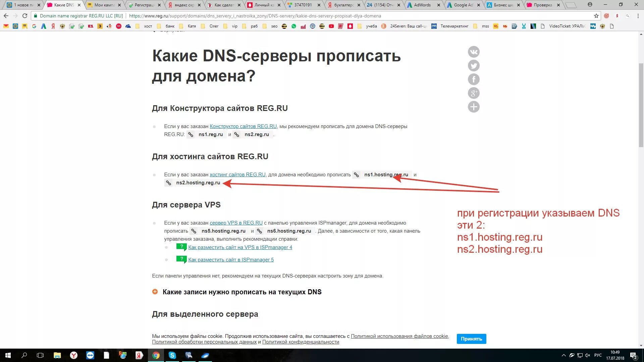Open 'Как разместить сайт на VPS в ISPmanager 4'
This screenshot has width=644, height=362.
pyautogui.click(x=240, y=247)
